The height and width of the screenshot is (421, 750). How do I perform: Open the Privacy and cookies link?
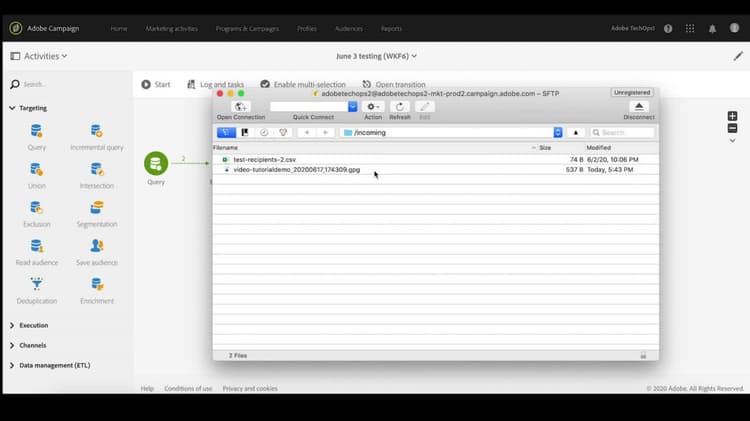tap(250, 388)
